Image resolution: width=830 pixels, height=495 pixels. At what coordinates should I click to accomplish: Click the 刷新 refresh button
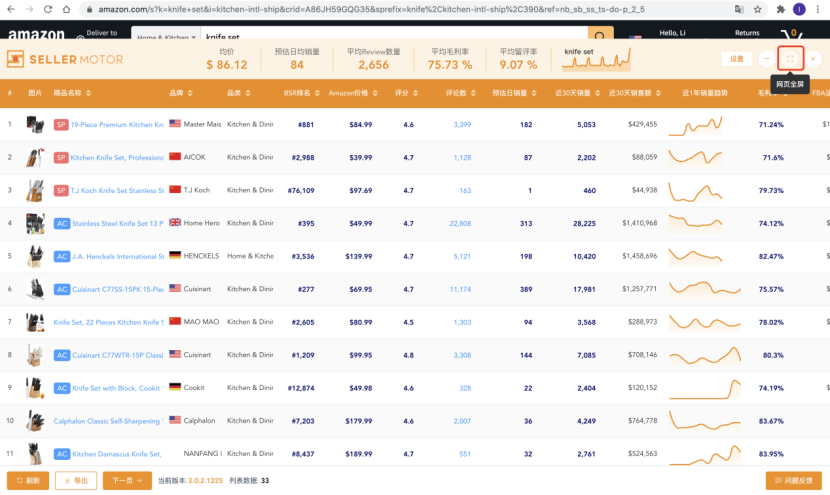28,480
